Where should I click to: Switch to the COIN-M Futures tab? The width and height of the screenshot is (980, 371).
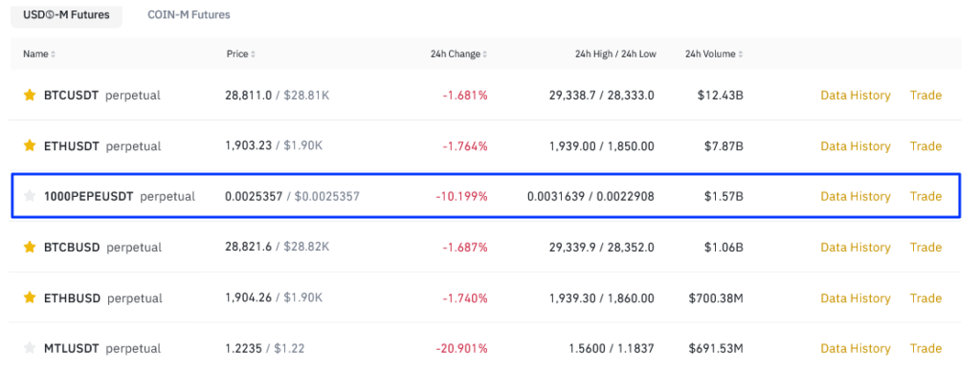click(189, 14)
